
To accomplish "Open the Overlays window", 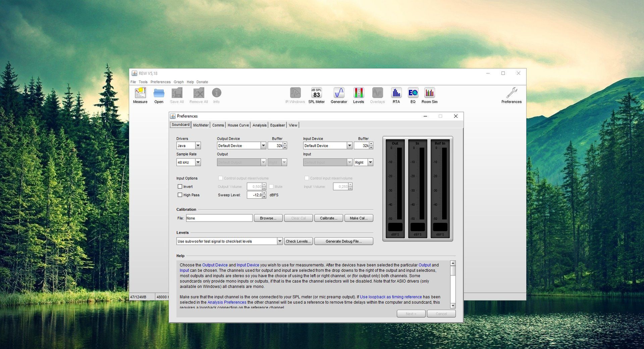I will coord(377,95).
